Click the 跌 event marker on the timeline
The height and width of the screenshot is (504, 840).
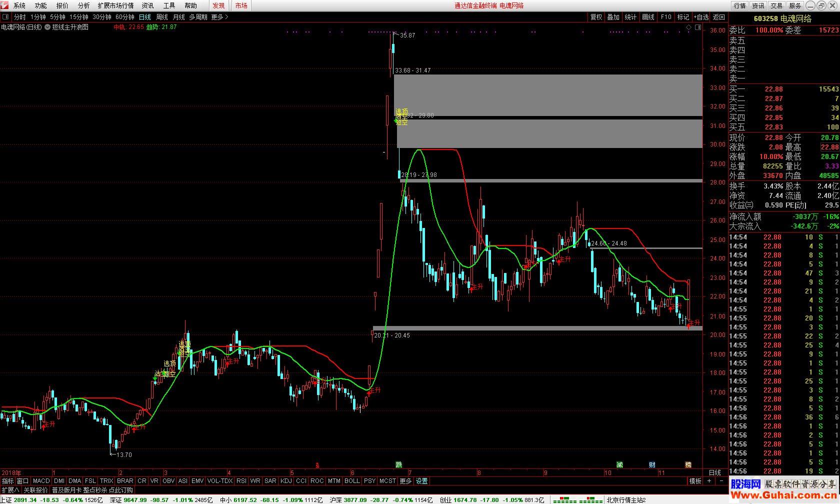[x=399, y=465]
